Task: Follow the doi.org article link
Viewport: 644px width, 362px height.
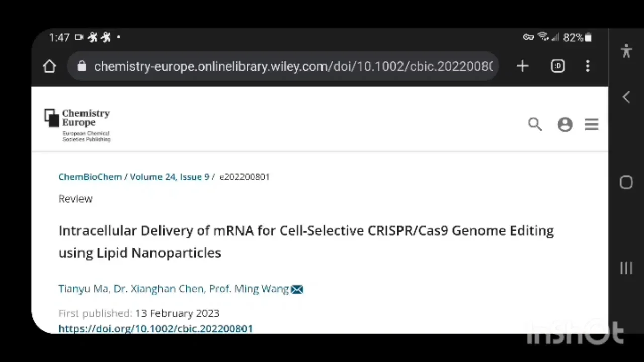Action: click(x=155, y=328)
